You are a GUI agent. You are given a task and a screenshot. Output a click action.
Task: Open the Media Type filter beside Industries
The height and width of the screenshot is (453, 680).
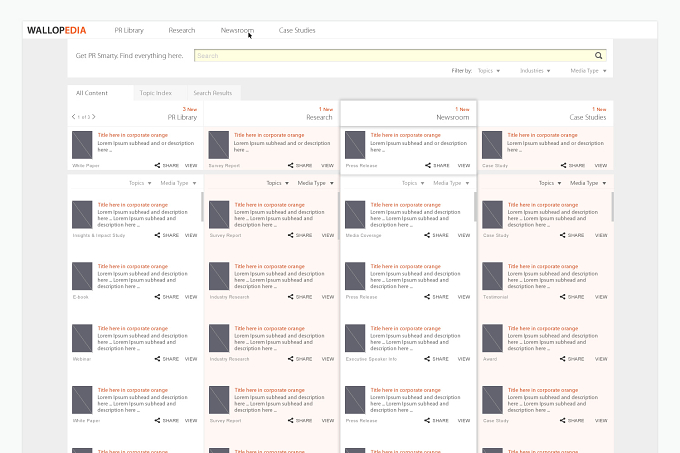[x=588, y=71]
